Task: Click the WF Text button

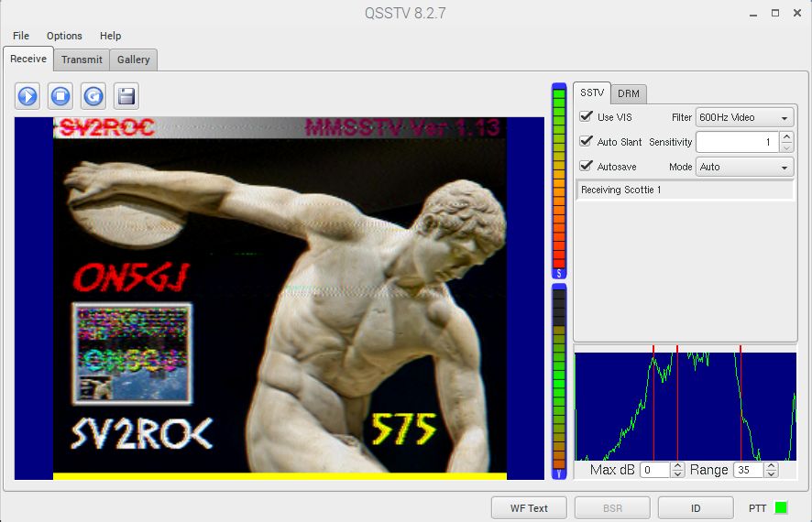Action: click(x=529, y=508)
